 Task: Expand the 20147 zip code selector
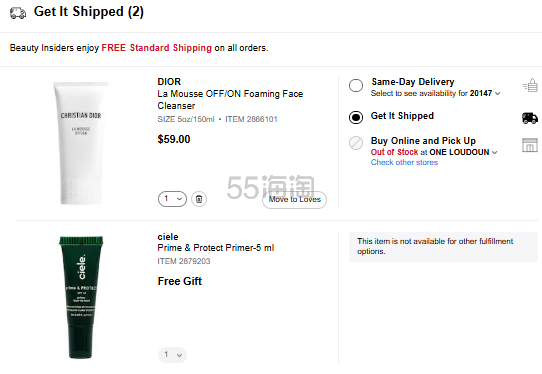click(485, 93)
